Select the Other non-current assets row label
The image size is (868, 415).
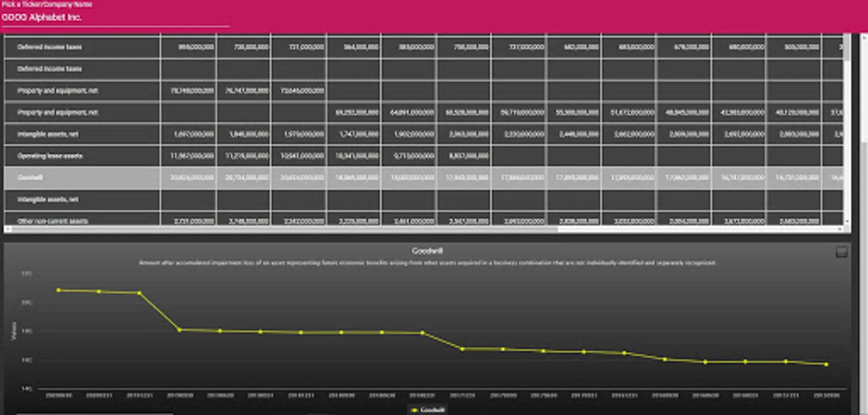[x=52, y=221]
